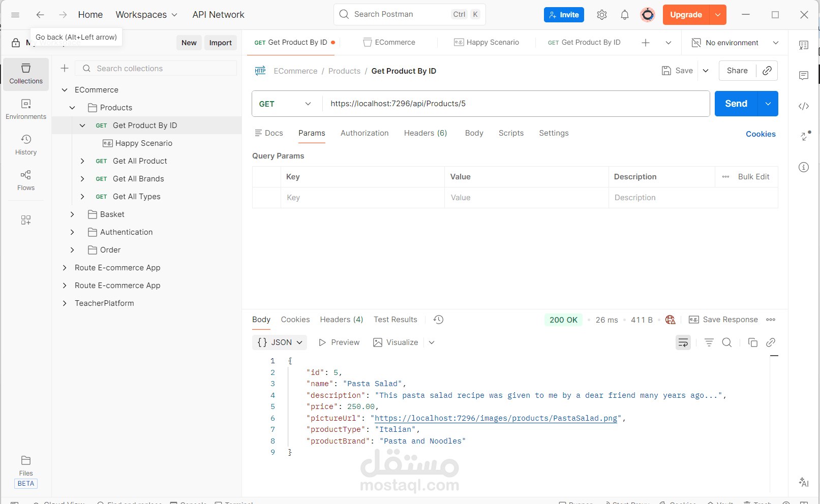820x504 pixels.
Task: Open the No environment selector
Action: pos(735,43)
